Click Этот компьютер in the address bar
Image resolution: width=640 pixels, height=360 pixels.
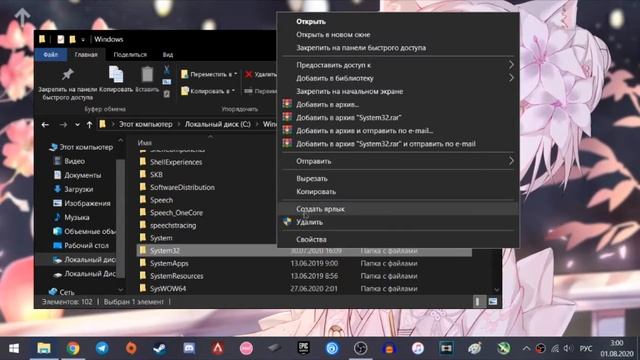click(145, 124)
